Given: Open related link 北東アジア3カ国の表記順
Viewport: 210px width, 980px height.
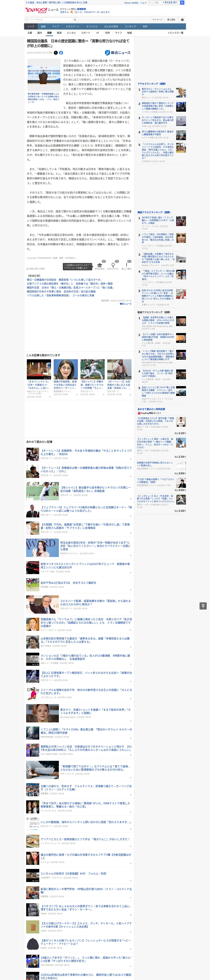Looking at the screenshot, I should pyautogui.click(x=70, y=284).
